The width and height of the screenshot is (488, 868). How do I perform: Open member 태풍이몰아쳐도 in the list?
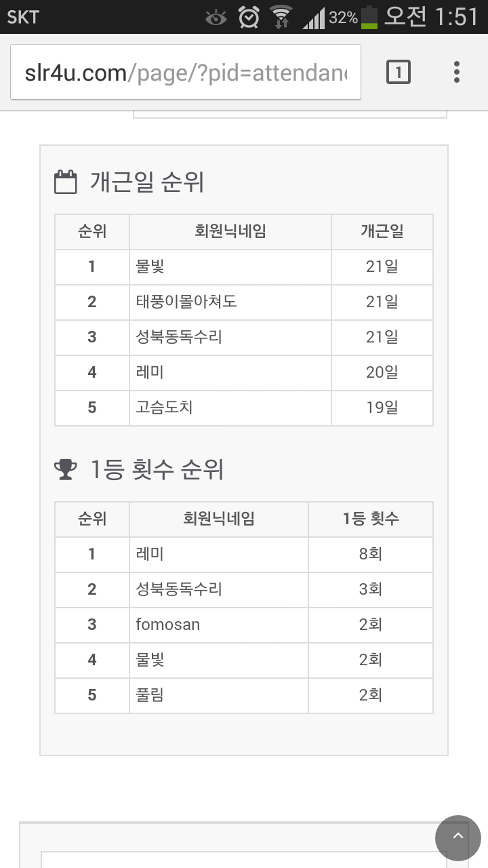[x=186, y=302]
